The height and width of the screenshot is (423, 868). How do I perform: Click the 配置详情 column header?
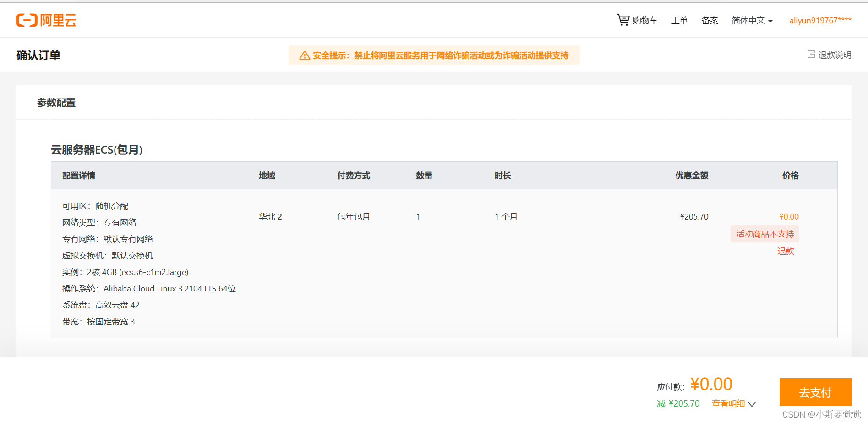[x=79, y=176]
